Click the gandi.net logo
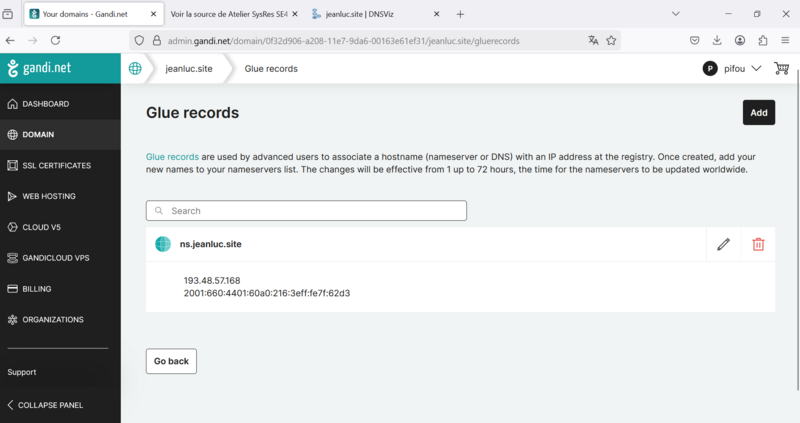This screenshot has width=800, height=423. (x=40, y=69)
